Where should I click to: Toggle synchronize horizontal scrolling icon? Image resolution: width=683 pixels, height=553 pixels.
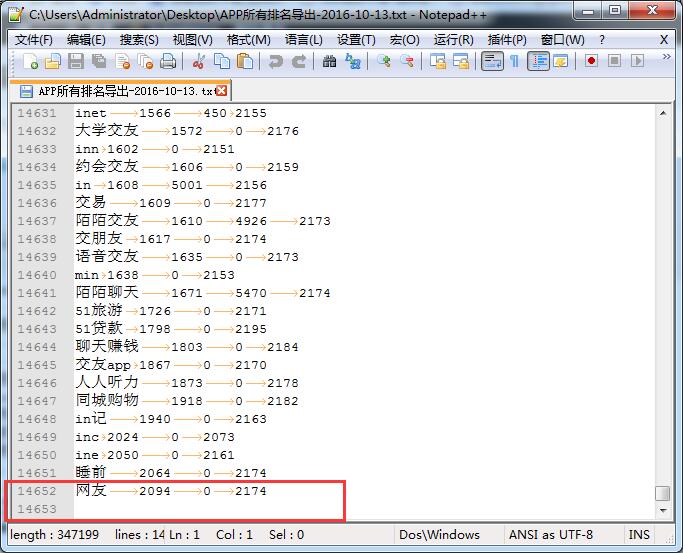pos(461,61)
